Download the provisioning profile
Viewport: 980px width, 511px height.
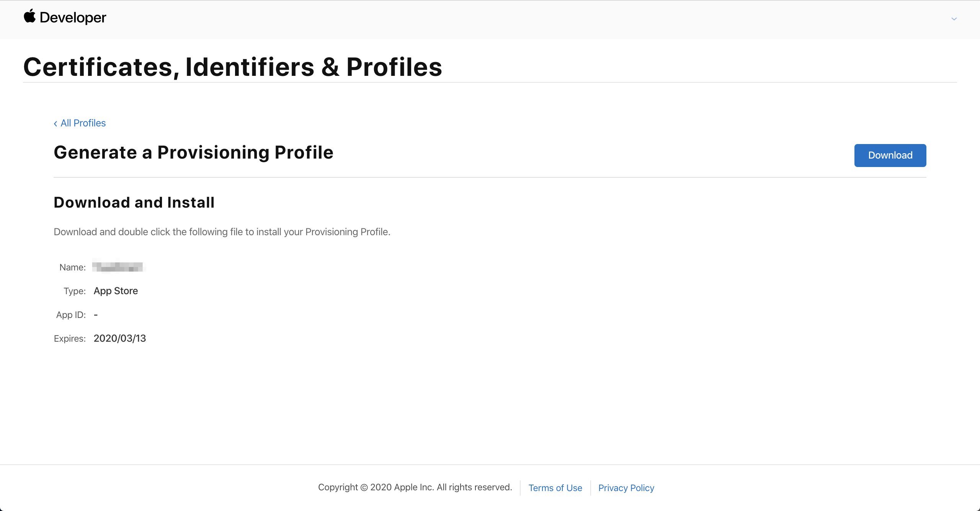890,155
